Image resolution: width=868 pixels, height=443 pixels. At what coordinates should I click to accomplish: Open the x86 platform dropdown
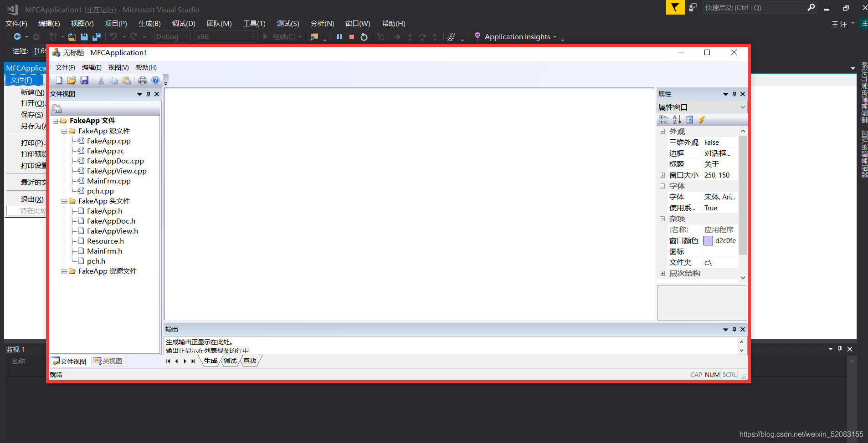(x=226, y=37)
